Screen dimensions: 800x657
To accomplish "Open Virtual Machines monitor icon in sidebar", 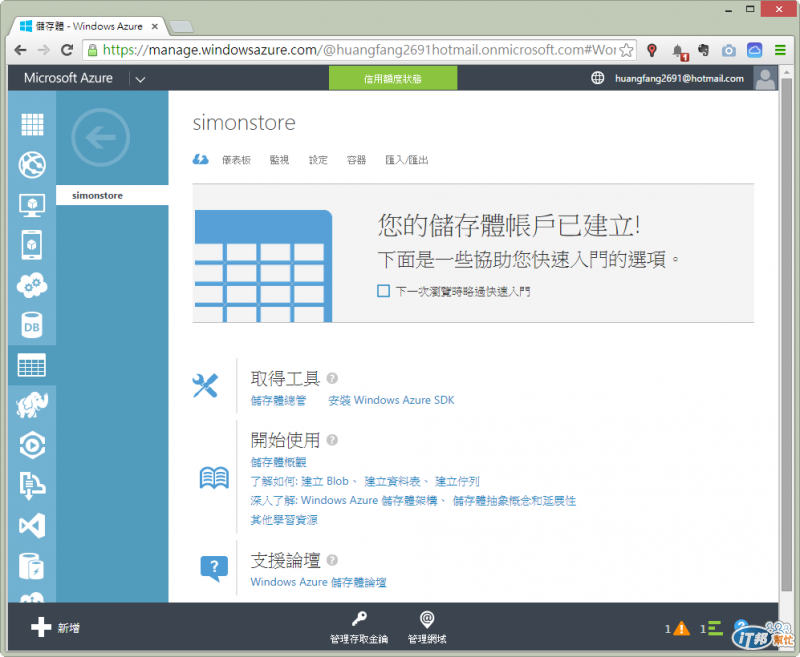I will click(32, 205).
